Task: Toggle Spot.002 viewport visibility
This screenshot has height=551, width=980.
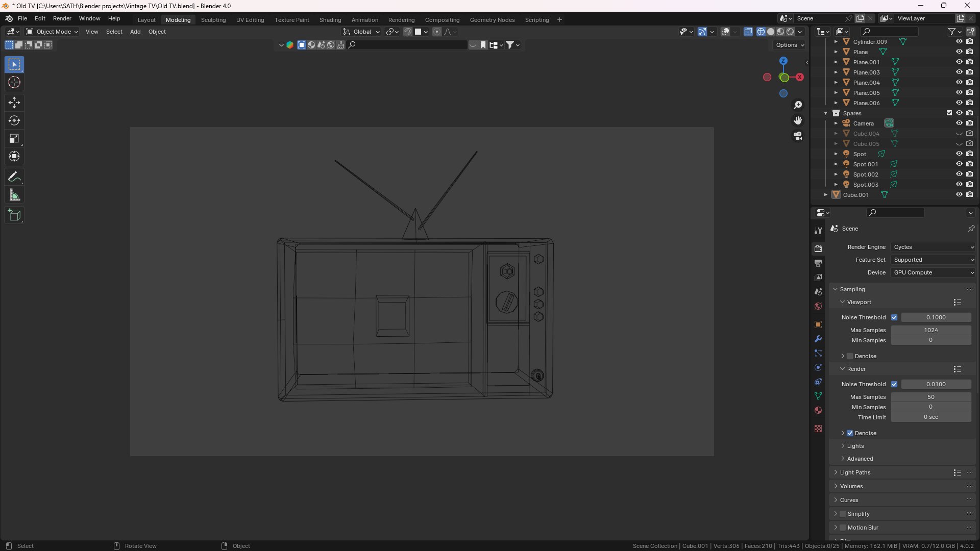Action: [959, 174]
